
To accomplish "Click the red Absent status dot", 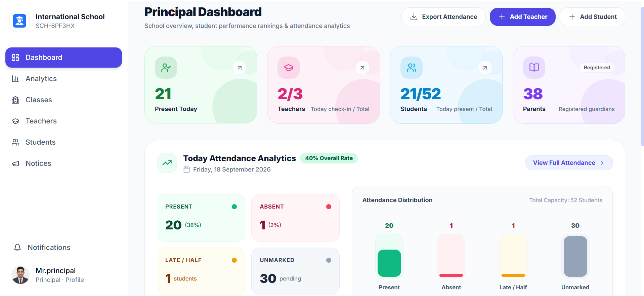I will (329, 207).
